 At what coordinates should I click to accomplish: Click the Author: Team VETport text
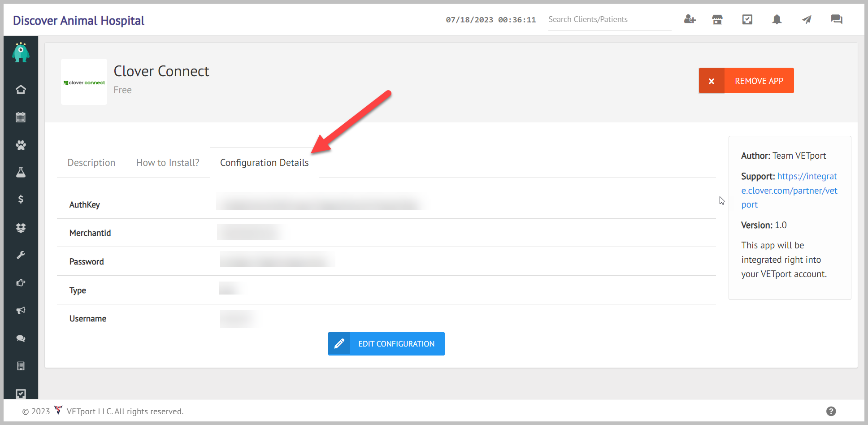[783, 156]
